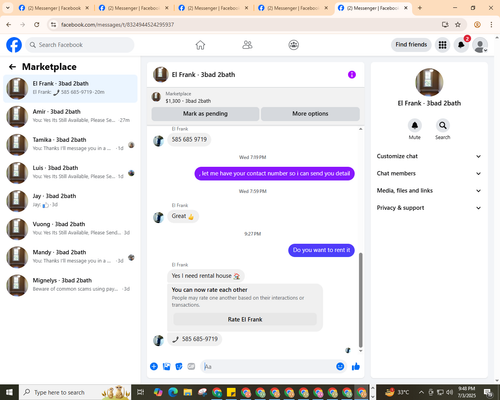Open the Jay - 3bad 2bath conversation

point(70,201)
